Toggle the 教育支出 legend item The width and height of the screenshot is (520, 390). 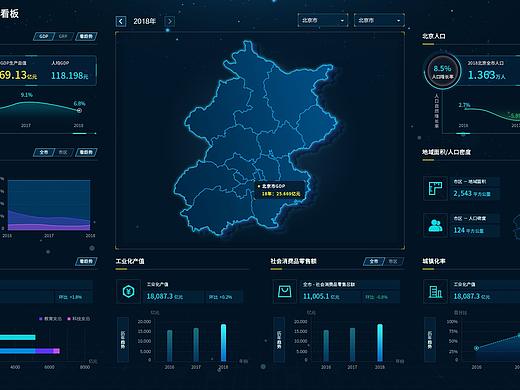[50, 319]
